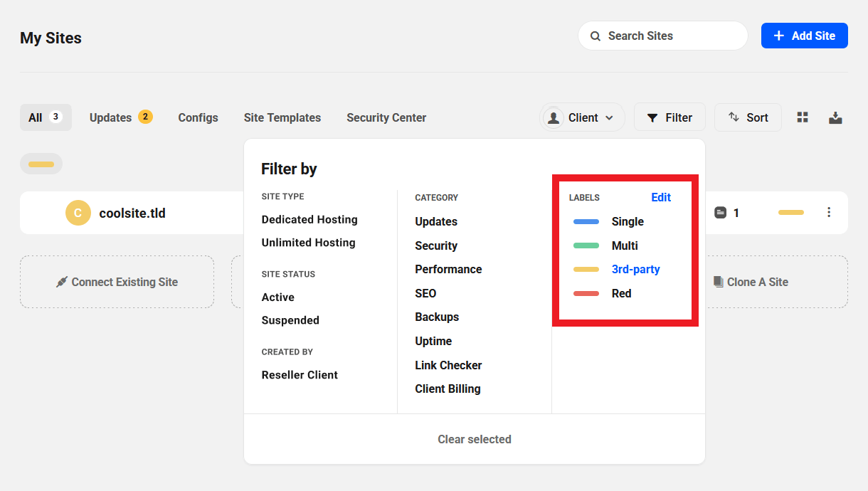Screen dimensions: 868x491
Task: Click the yellow 3rd-party label swatch
Action: pyautogui.click(x=586, y=269)
